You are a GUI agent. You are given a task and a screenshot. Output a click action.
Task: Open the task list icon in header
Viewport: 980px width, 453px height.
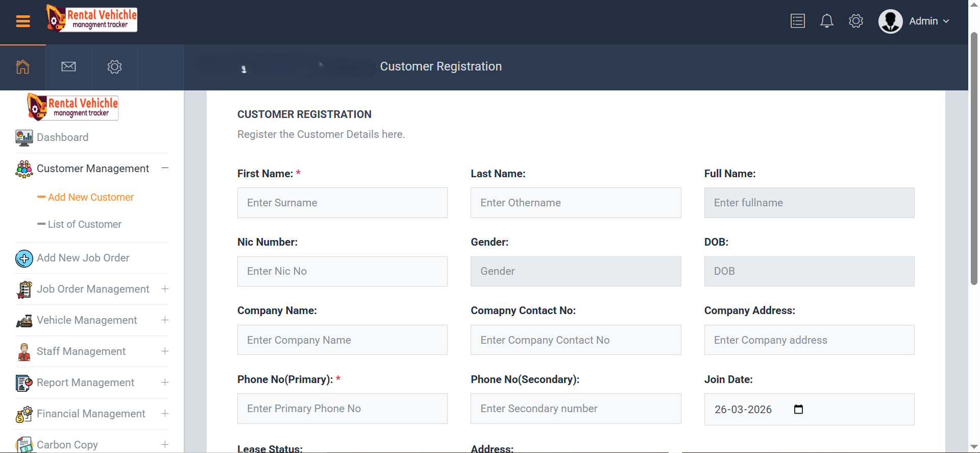(x=797, y=21)
